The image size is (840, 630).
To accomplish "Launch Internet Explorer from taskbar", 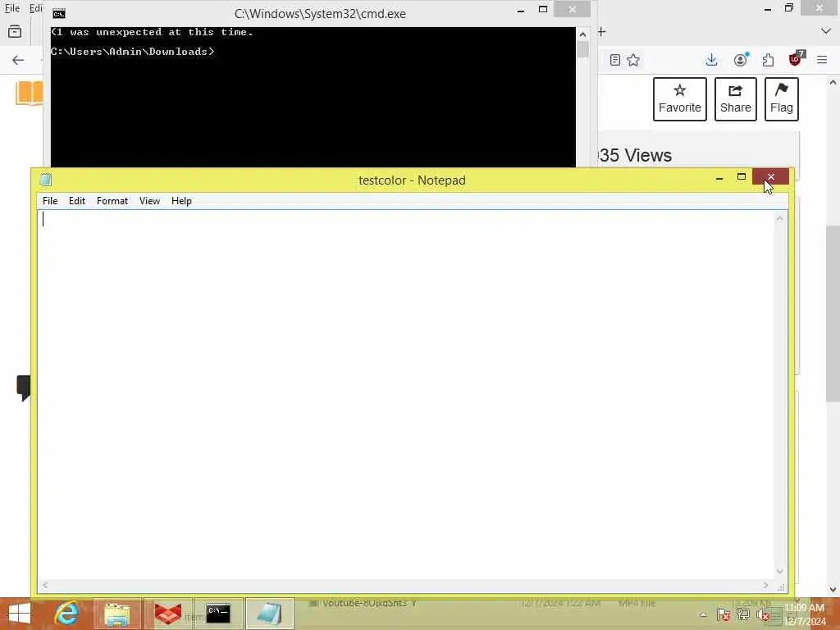I will click(67, 614).
